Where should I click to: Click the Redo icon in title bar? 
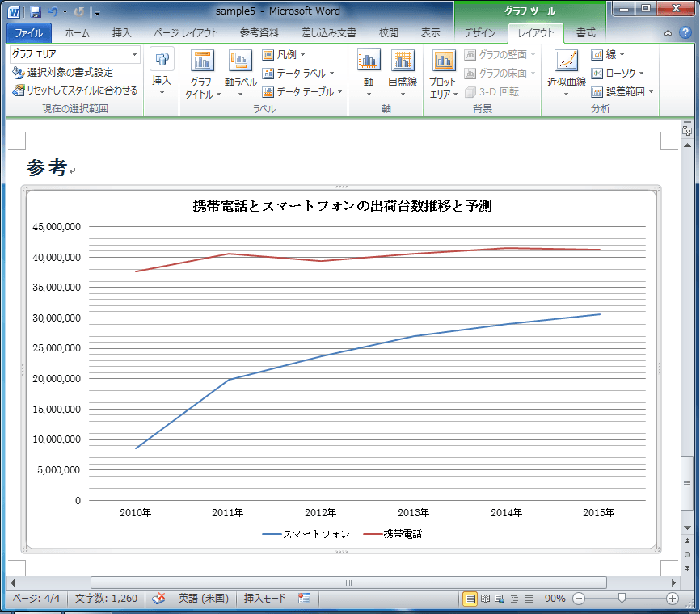click(78, 11)
